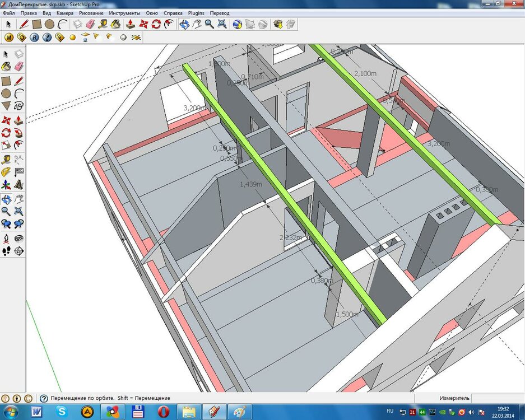Expand the Plugins menu
The width and height of the screenshot is (525, 420).
point(196,12)
